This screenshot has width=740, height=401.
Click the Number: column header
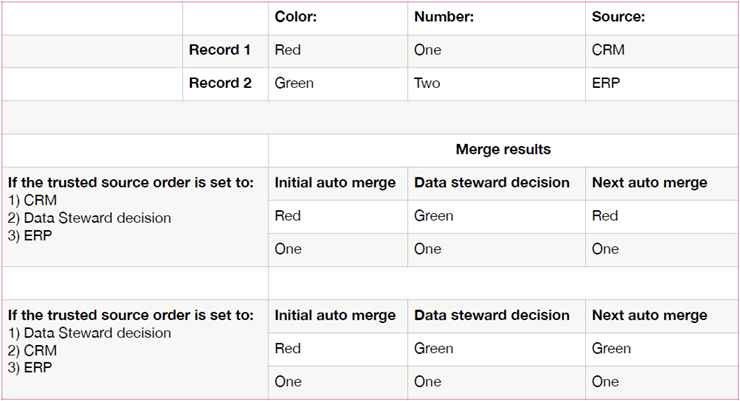click(x=444, y=17)
